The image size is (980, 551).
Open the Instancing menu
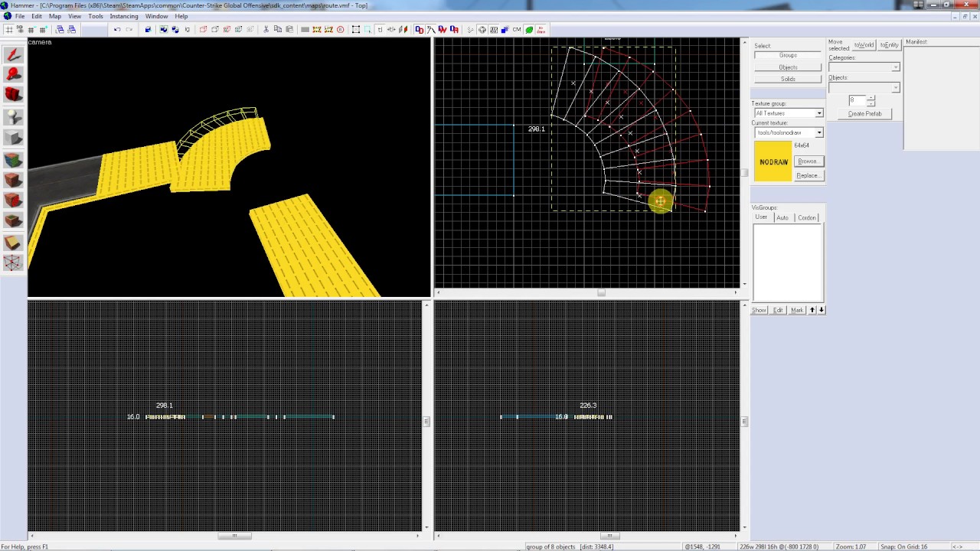tap(123, 16)
